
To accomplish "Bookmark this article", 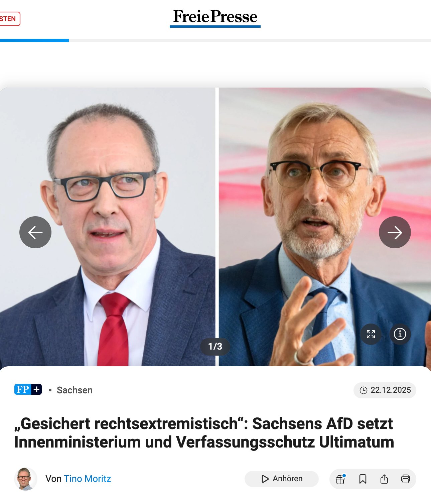I will click(363, 479).
